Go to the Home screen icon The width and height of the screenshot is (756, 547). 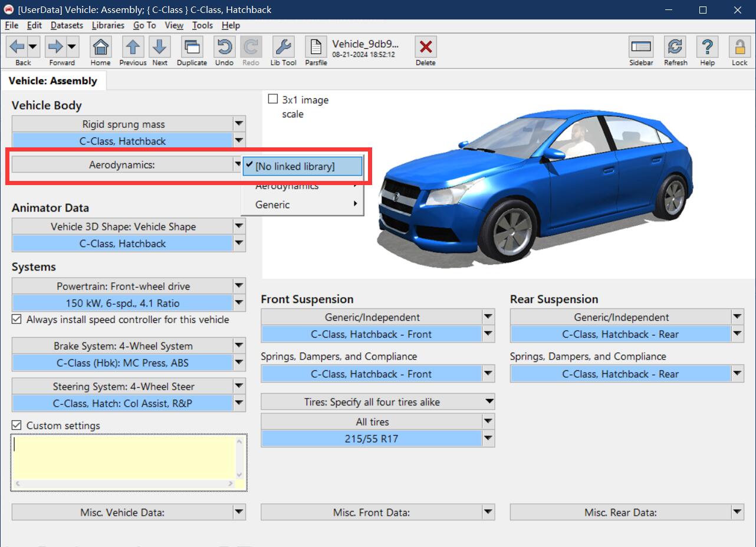coord(101,47)
